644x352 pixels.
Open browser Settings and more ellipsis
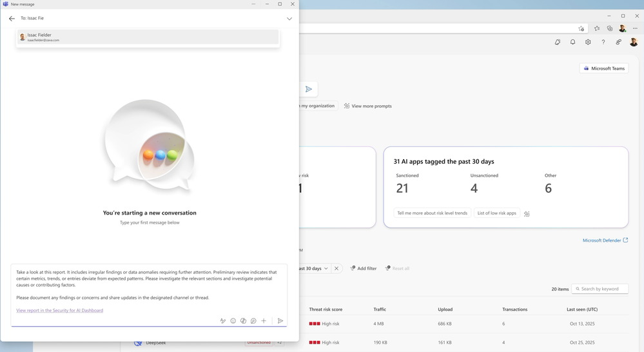click(x=635, y=28)
